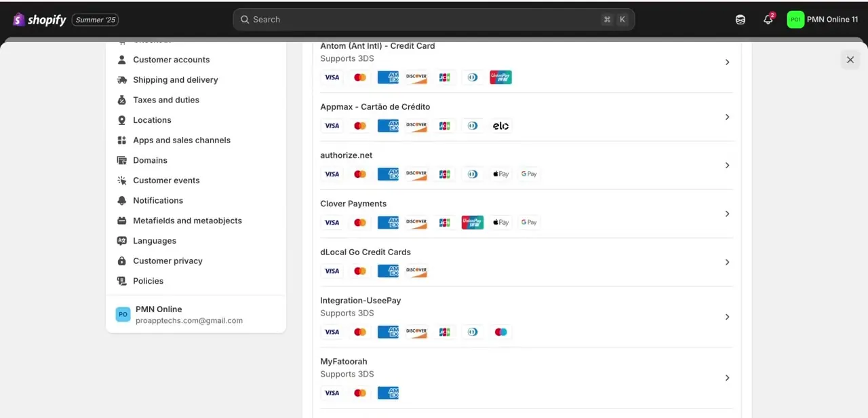Image resolution: width=868 pixels, height=418 pixels.
Task: Click the Policies icon
Action: tap(122, 281)
